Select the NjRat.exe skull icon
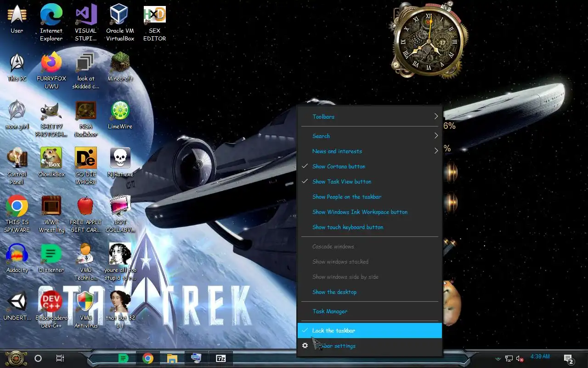The image size is (588, 368). 120,163
